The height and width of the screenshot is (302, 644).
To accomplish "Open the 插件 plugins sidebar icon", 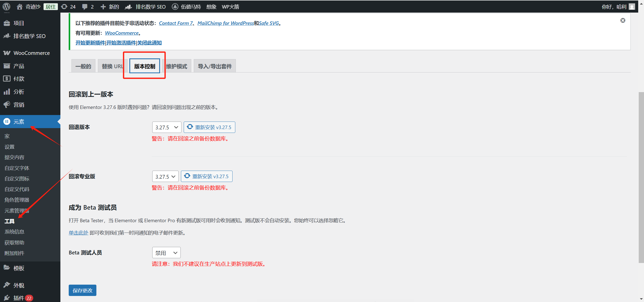I will [7, 297].
